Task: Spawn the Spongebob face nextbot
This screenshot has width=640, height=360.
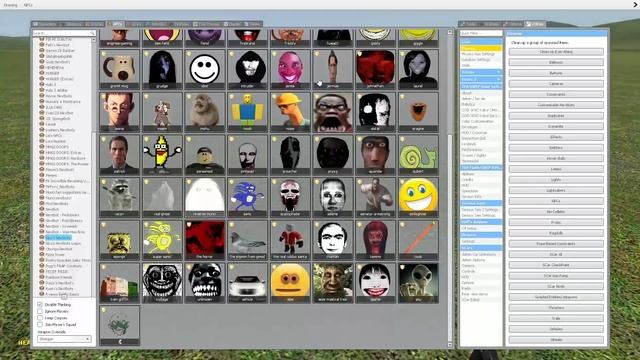Action: click(119, 240)
